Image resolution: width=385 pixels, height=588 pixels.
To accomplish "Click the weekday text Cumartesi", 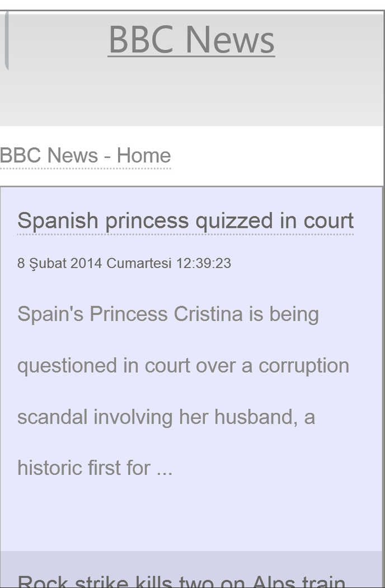I will click(x=139, y=263).
